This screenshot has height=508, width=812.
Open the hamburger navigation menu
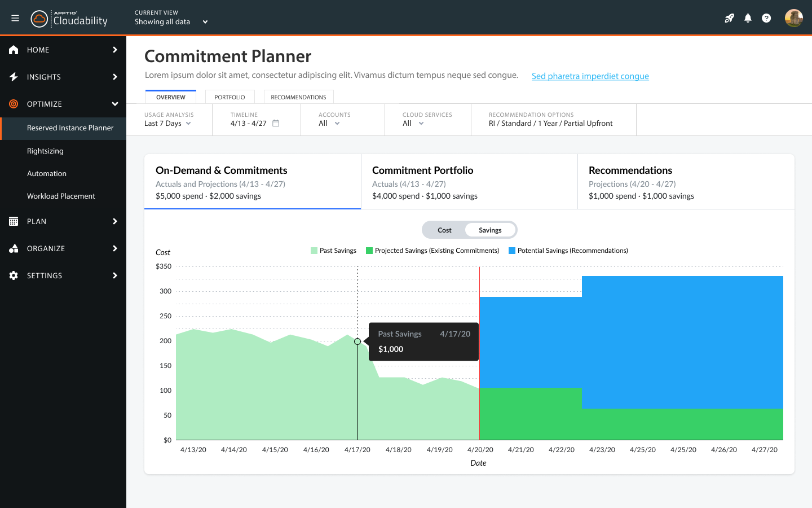[15, 18]
